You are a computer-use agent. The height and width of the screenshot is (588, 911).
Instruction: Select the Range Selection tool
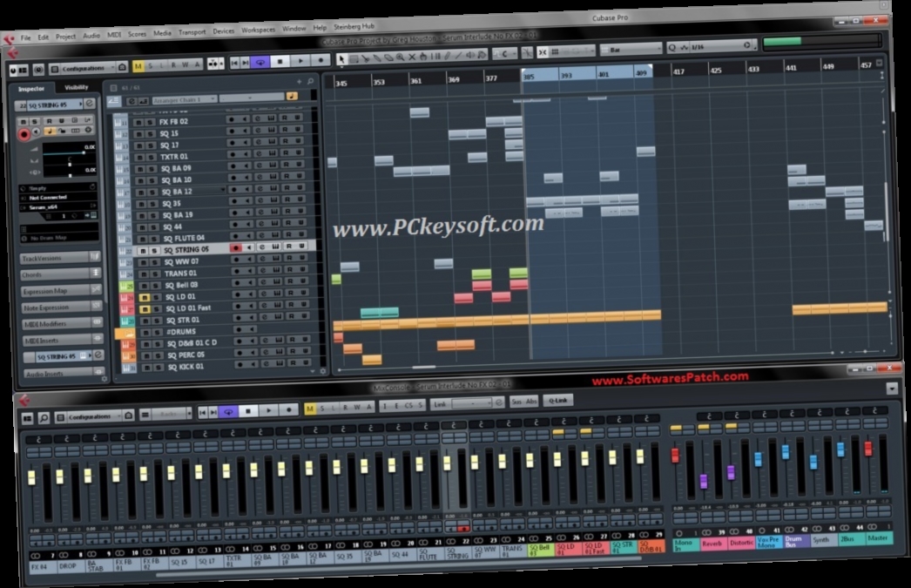pos(354,58)
